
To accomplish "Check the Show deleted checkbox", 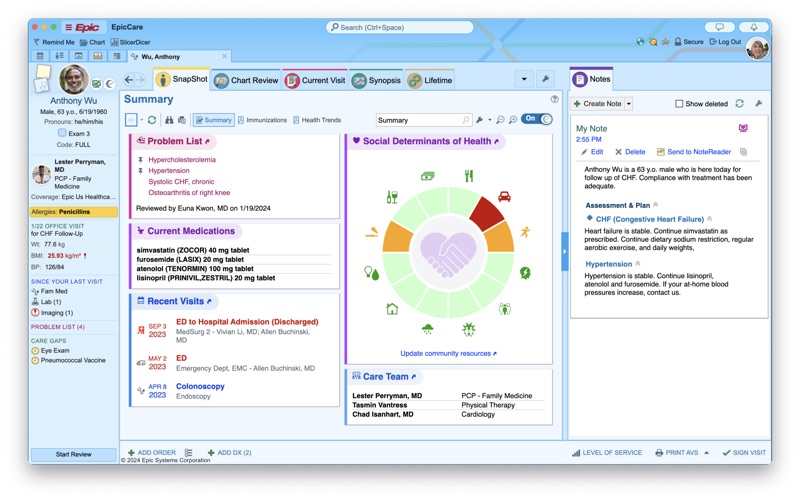I will pyautogui.click(x=679, y=104).
